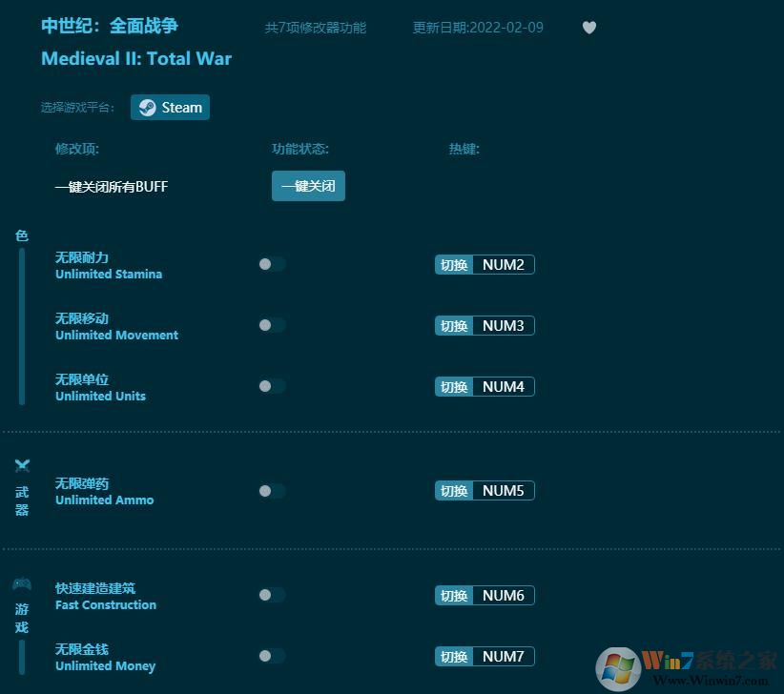Enable the Unlimited Movement switch
This screenshot has width=784, height=694.
[271, 326]
